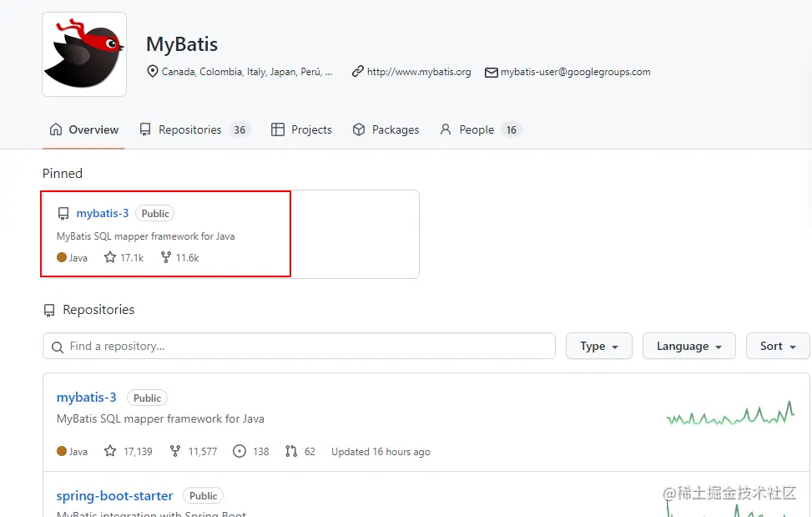812x517 pixels.
Task: Click the 17,139 stars count
Action: pos(138,452)
